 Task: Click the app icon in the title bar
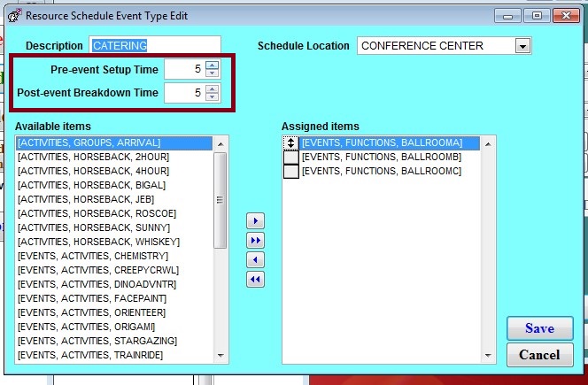(13, 15)
